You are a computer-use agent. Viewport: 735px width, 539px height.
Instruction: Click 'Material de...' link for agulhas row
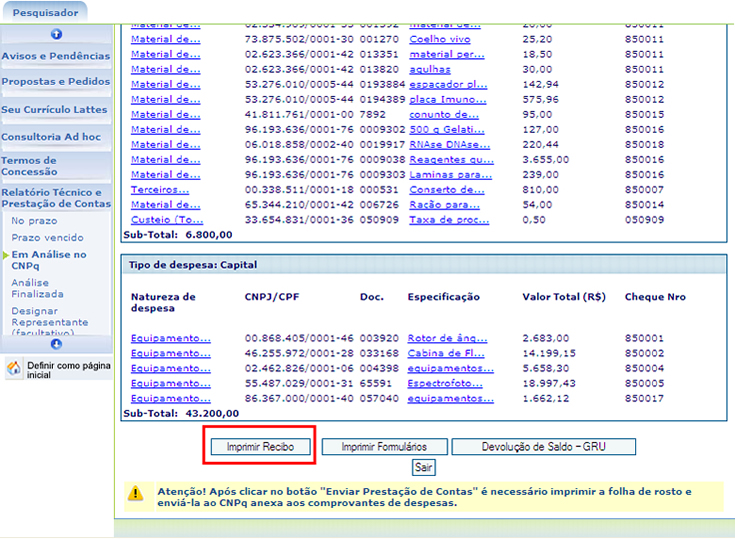click(165, 69)
